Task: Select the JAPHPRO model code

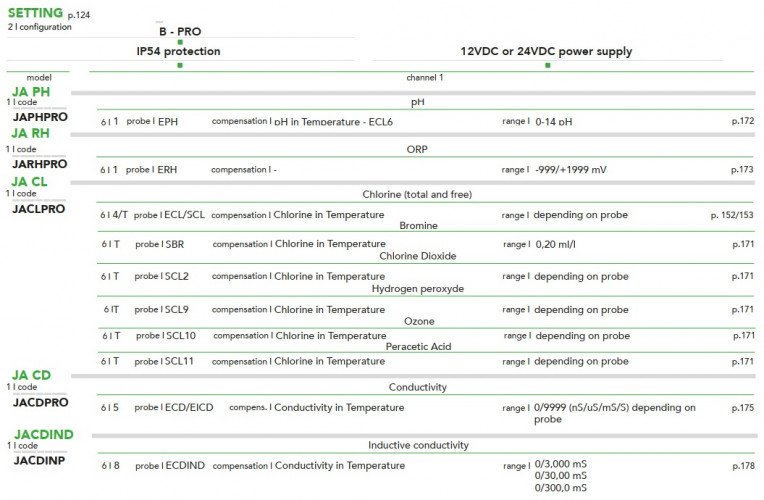Action: 40,117
